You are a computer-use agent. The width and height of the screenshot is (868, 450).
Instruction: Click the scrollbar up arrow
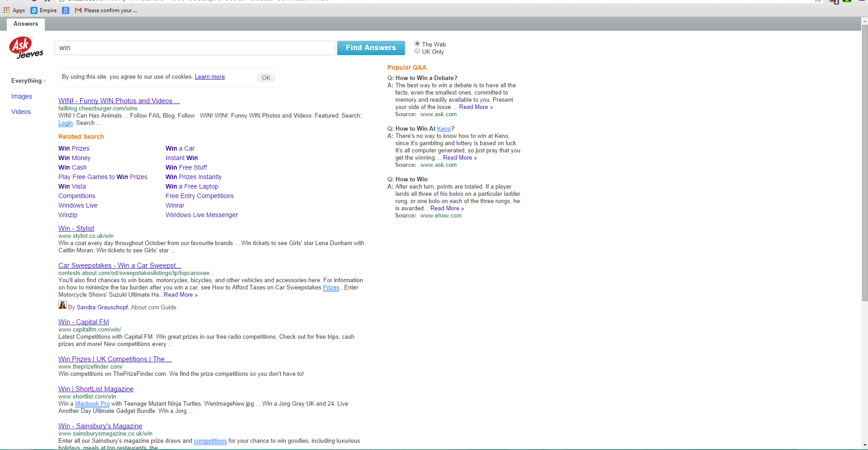[864, 21]
